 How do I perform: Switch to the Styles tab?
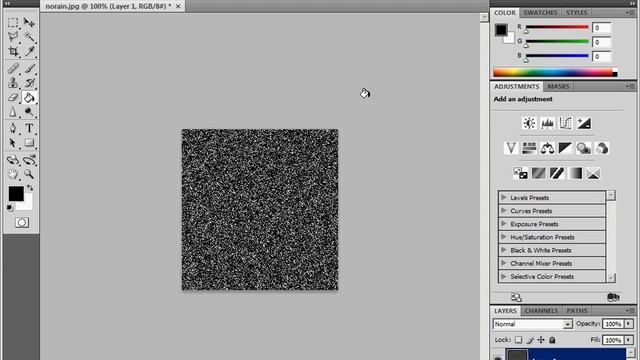[576, 13]
